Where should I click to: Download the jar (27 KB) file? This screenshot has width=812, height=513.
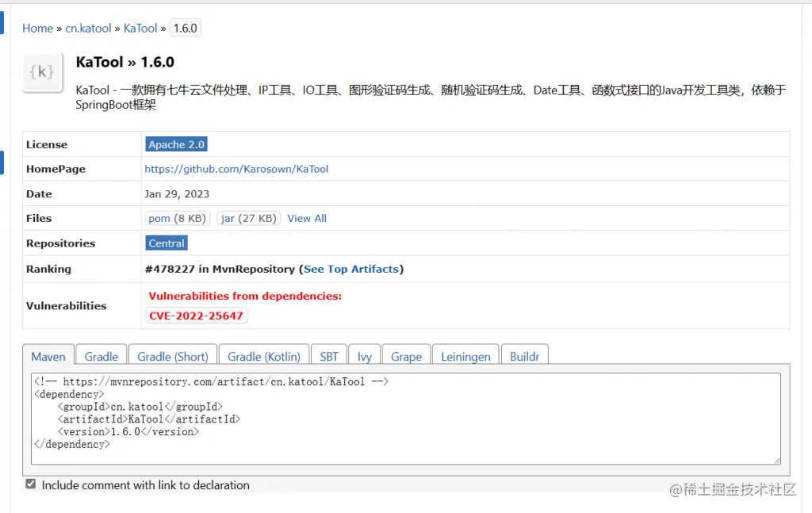(248, 219)
